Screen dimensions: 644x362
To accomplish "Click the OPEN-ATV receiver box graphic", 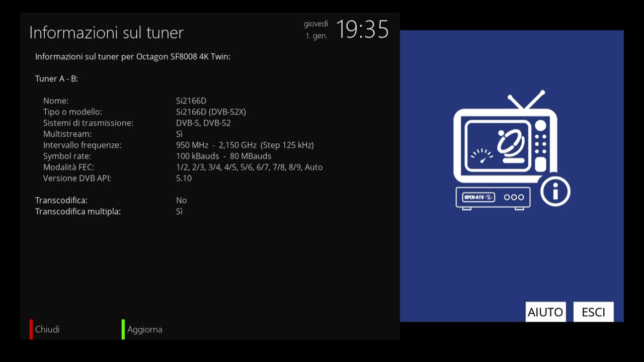I will click(493, 198).
